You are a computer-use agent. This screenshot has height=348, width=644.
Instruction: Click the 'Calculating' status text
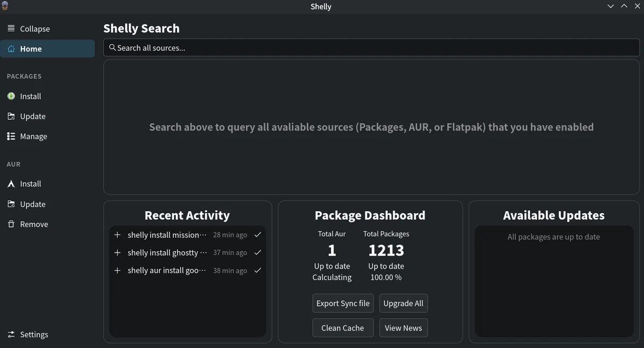tap(332, 278)
